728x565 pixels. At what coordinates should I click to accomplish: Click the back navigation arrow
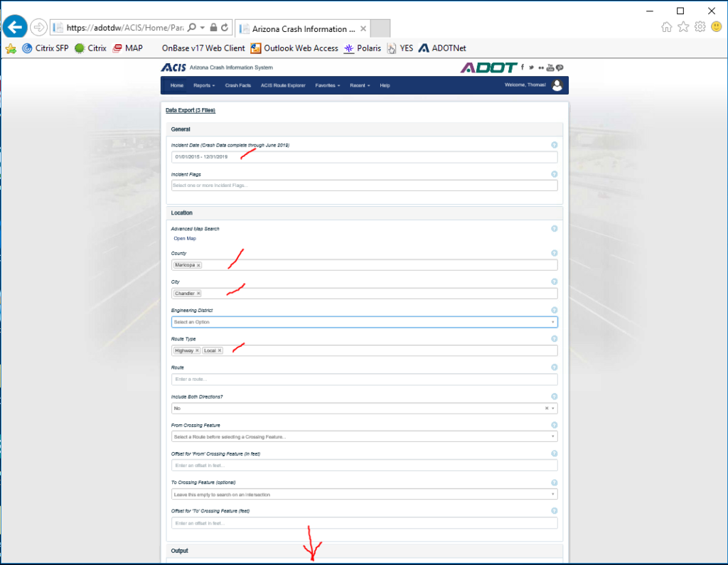tap(14, 27)
